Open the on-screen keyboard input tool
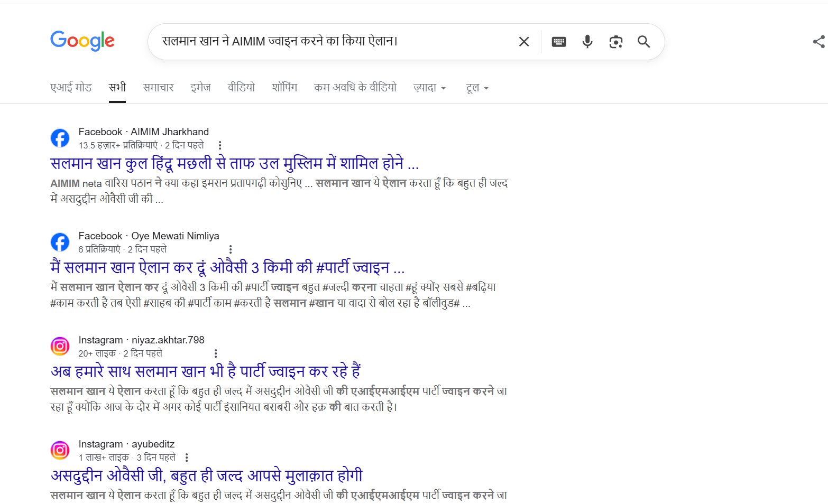The width and height of the screenshot is (828, 504). [x=559, y=42]
